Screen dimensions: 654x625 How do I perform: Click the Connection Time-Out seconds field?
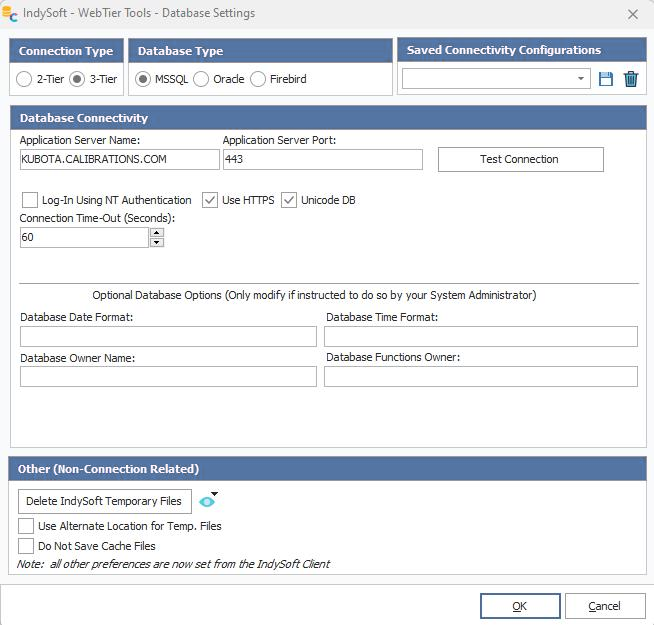(84, 237)
